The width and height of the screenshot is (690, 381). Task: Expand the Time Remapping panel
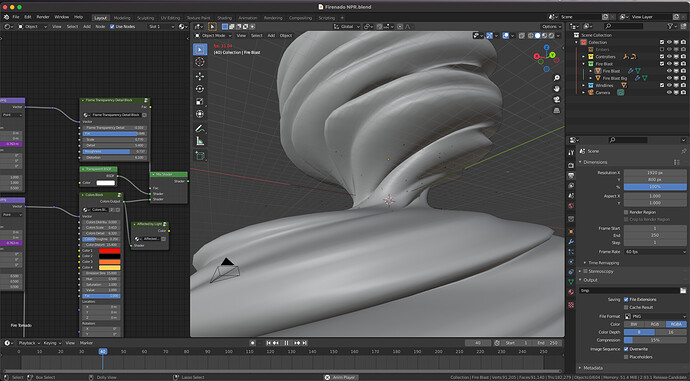(603, 263)
